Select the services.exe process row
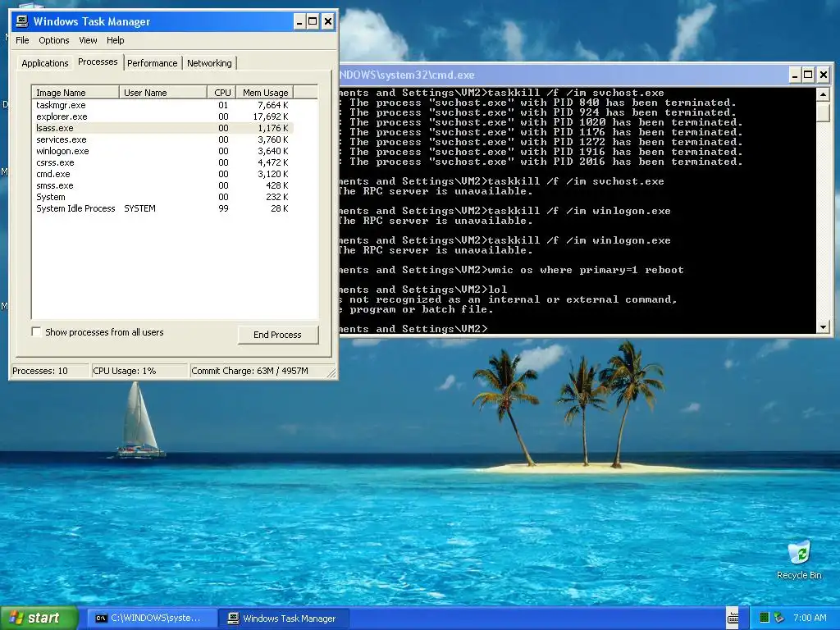This screenshot has width=840, height=630. click(163, 139)
